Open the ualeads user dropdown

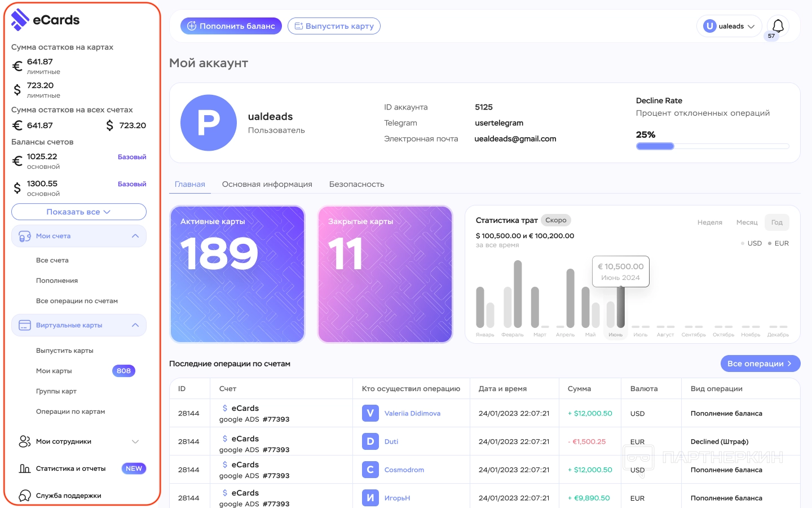pos(729,26)
